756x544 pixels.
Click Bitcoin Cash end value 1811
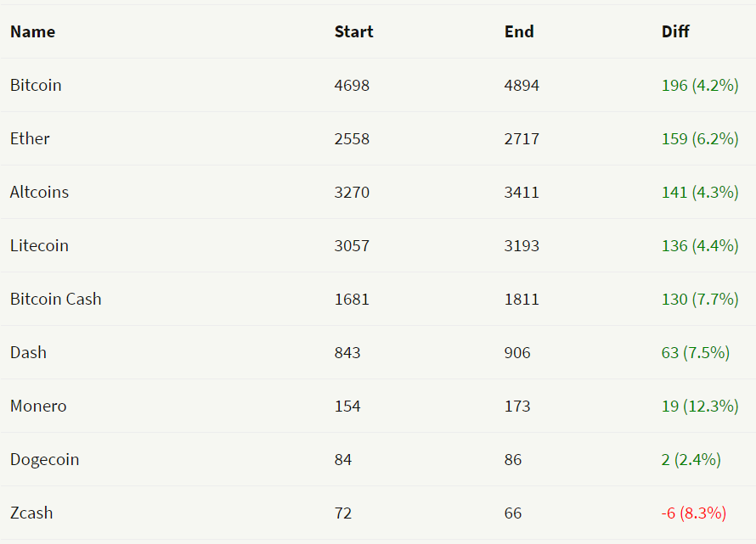(x=522, y=299)
